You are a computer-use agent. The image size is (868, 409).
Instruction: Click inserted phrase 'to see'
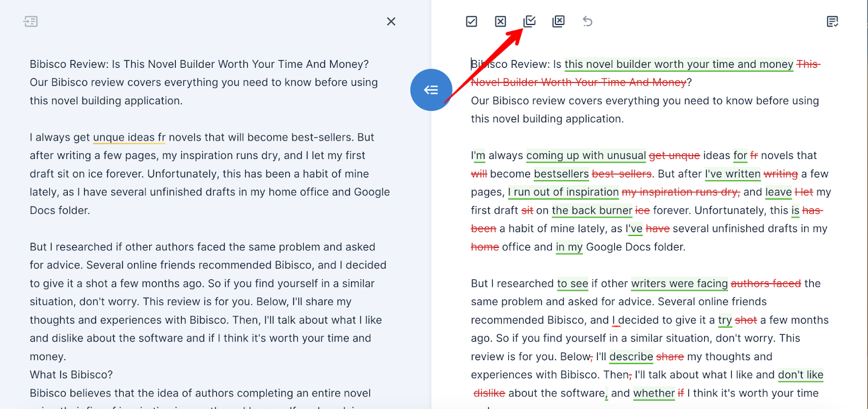point(572,284)
